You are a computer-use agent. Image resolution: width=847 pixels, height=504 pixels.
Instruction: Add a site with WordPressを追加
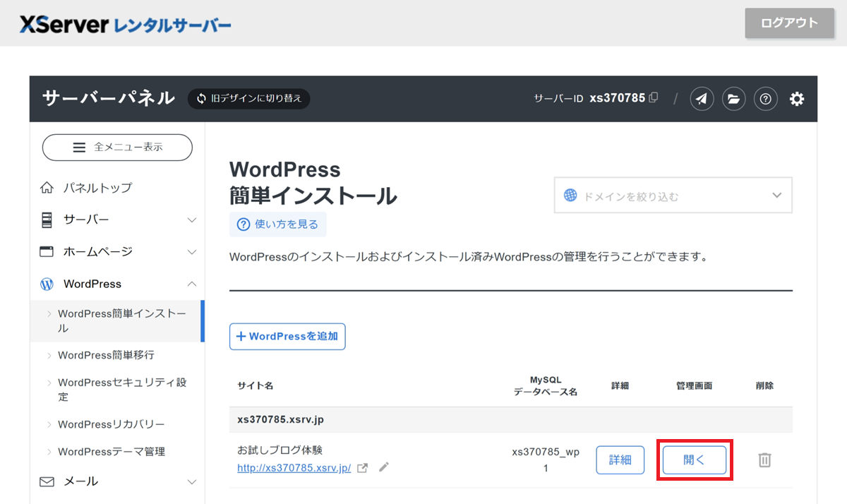tap(287, 337)
